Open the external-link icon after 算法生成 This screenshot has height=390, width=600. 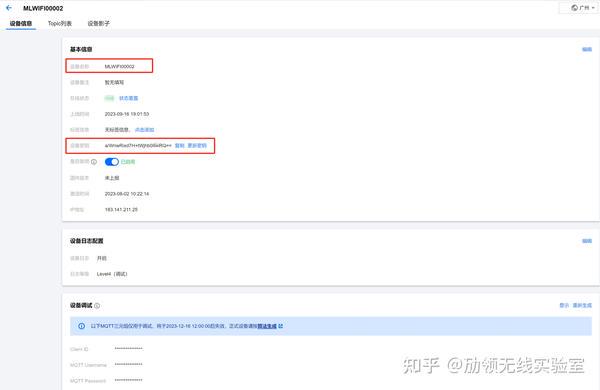pyautogui.click(x=281, y=326)
